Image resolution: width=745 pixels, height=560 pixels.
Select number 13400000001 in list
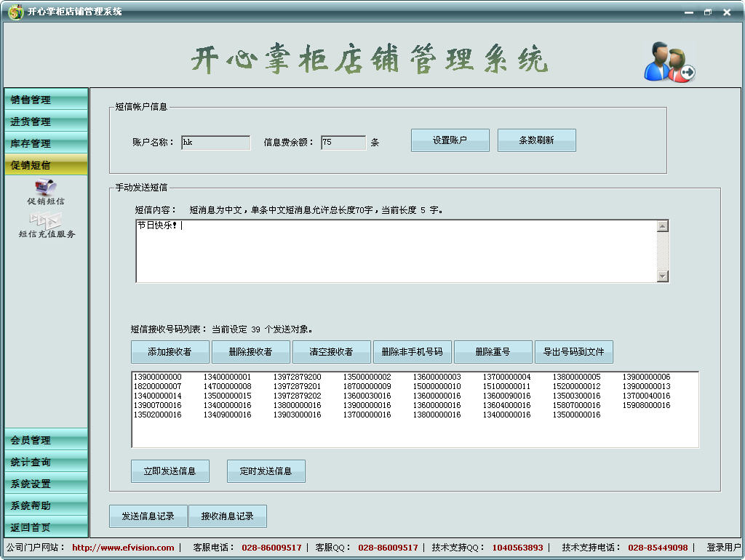pos(227,377)
